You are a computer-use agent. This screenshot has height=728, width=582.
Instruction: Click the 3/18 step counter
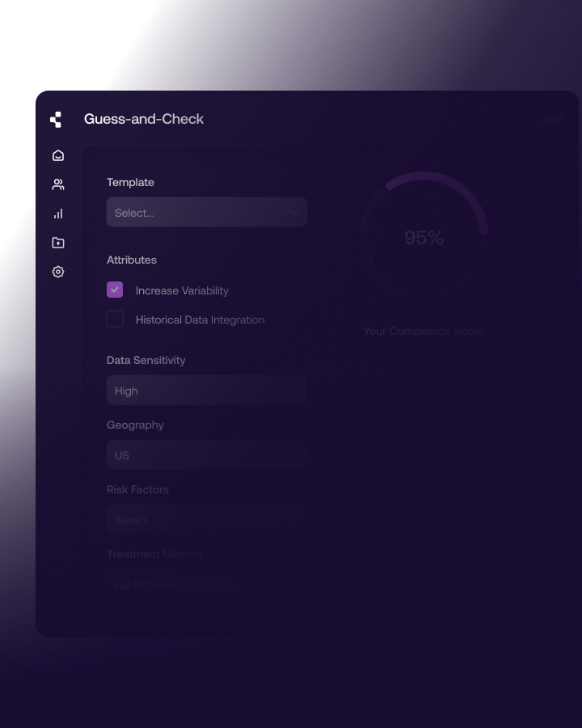552,120
